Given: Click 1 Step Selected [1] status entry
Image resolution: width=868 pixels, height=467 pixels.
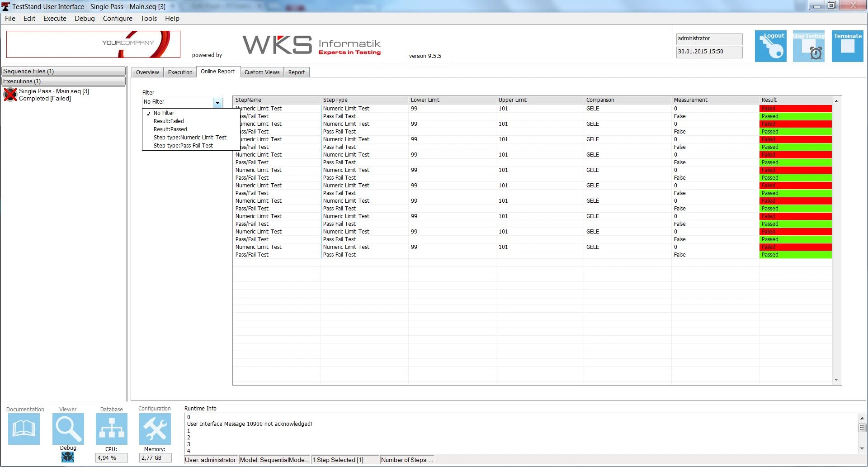Looking at the screenshot, I should coord(344,460).
